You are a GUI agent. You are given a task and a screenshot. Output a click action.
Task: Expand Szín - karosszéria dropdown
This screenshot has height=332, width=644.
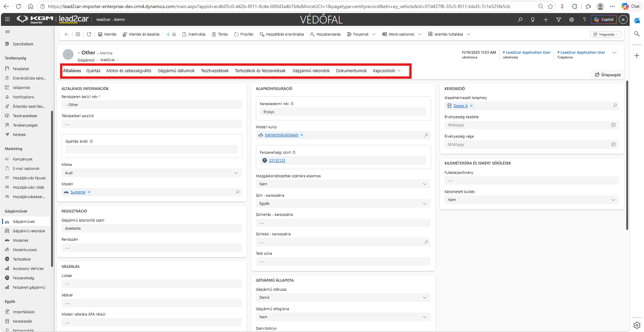coord(343,204)
